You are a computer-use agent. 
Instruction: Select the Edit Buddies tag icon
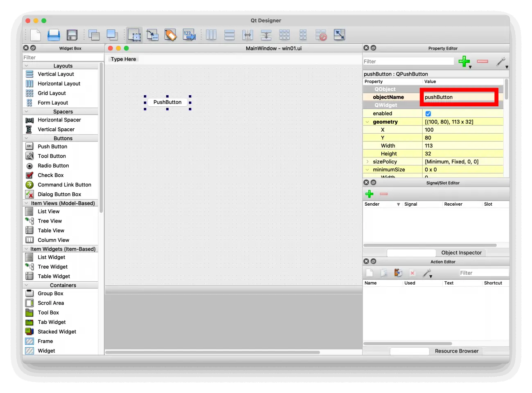pyautogui.click(x=171, y=35)
